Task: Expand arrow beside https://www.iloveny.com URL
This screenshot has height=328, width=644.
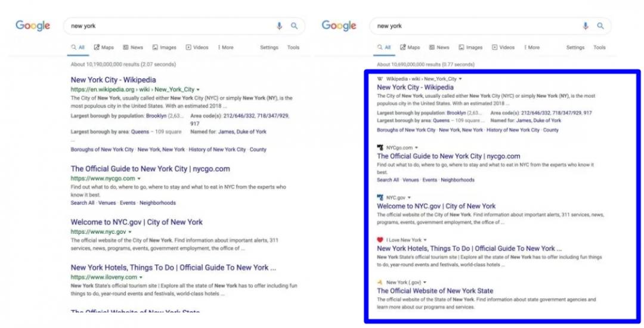Action: [141, 277]
